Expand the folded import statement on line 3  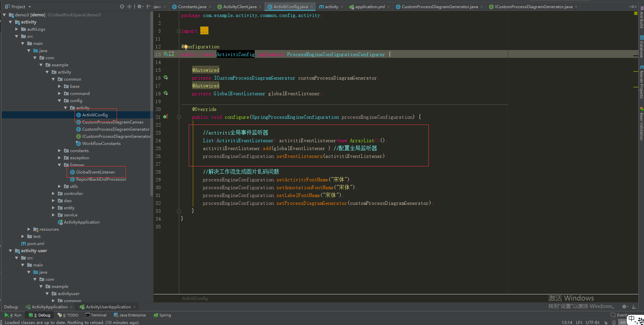point(179,31)
